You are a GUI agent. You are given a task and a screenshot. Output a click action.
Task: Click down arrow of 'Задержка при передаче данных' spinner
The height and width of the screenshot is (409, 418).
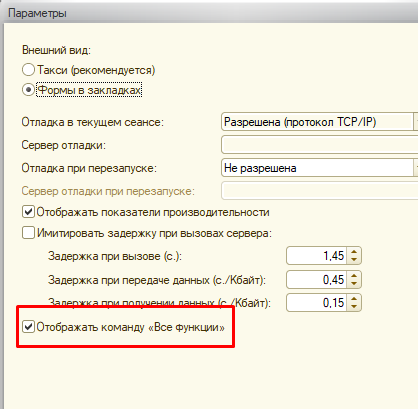[x=354, y=283]
